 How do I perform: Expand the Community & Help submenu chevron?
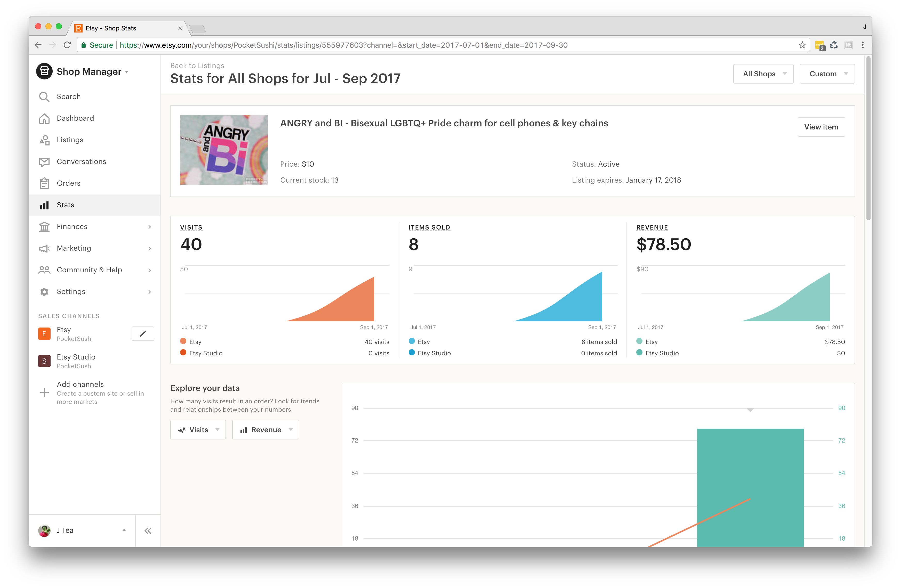pos(150,270)
